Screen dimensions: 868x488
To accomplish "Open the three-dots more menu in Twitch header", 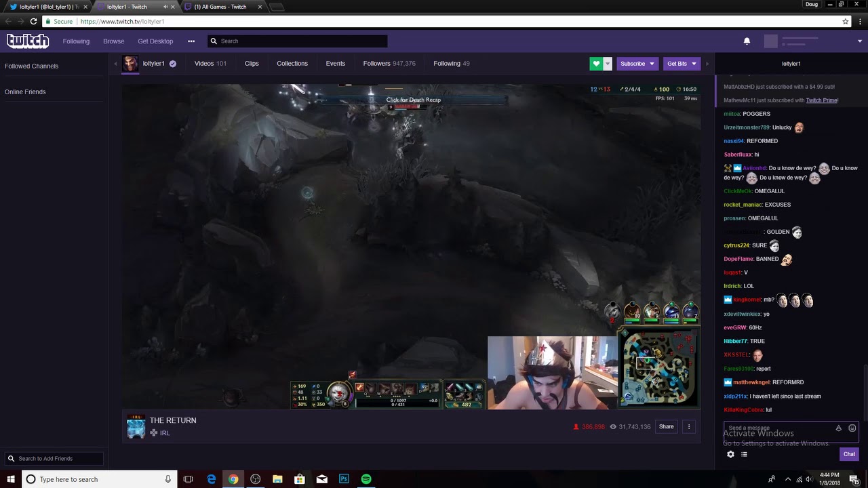I will (191, 41).
